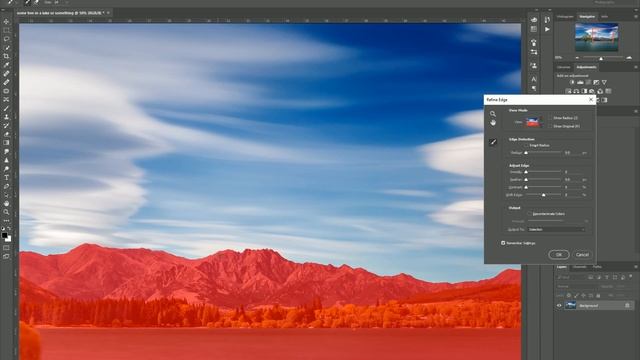Select the Zoom tool in the toolbar
The image size is (640, 360).
pos(6,212)
